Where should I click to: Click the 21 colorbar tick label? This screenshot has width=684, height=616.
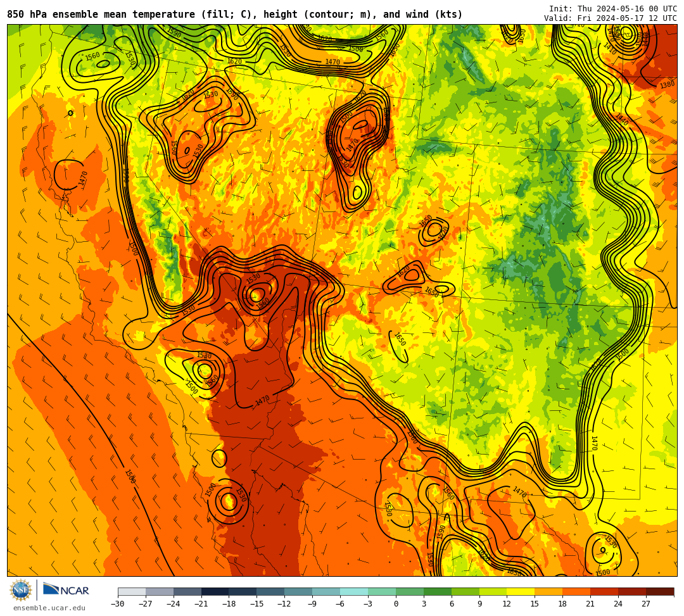click(x=590, y=604)
